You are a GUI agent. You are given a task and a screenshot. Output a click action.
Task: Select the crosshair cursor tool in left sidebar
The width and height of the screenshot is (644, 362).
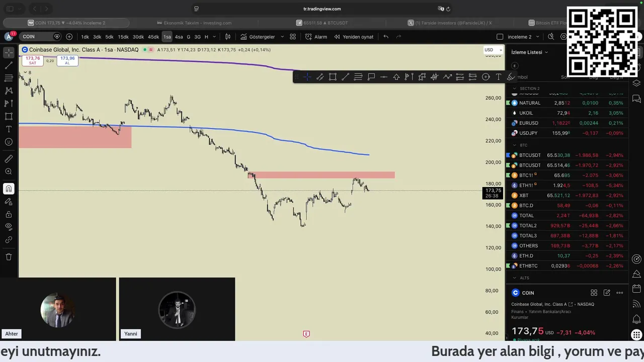point(9,52)
